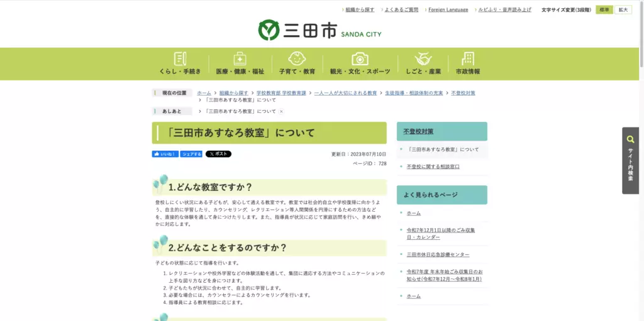Select 「三田市あすなろ教室」について sidebar item
This screenshot has width=644, height=321.
click(443, 150)
